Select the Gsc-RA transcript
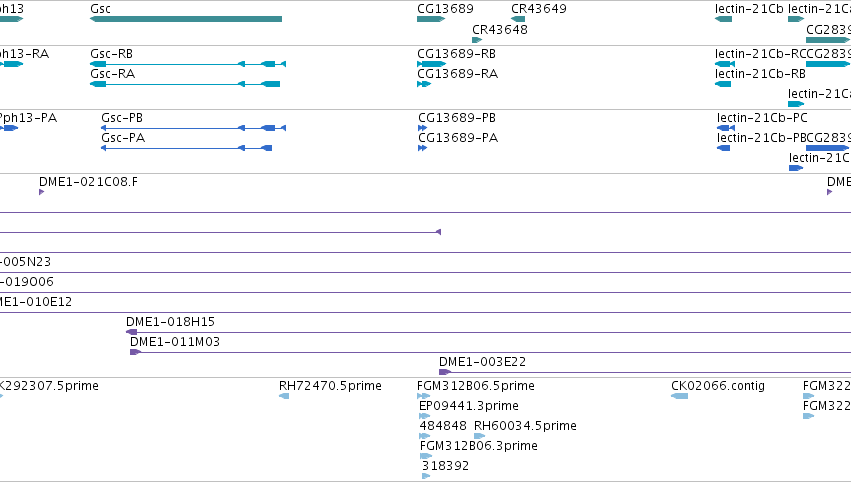The image size is (851, 482). [x=185, y=84]
